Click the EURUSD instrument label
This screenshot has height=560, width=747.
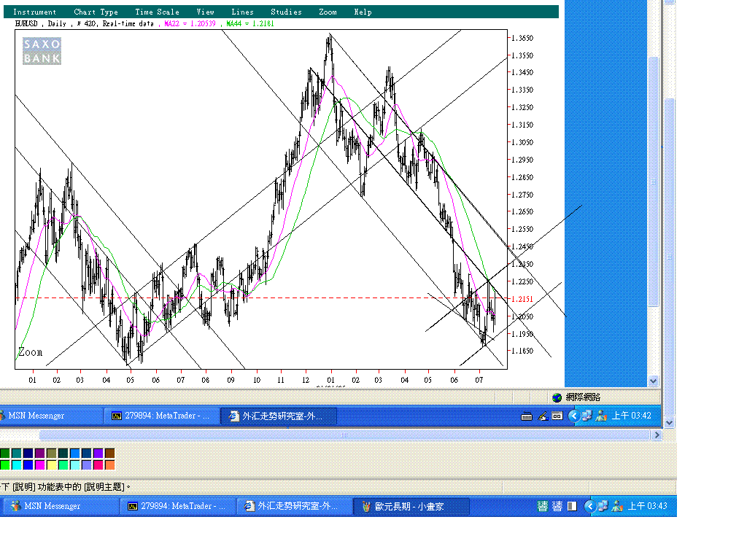(x=26, y=23)
